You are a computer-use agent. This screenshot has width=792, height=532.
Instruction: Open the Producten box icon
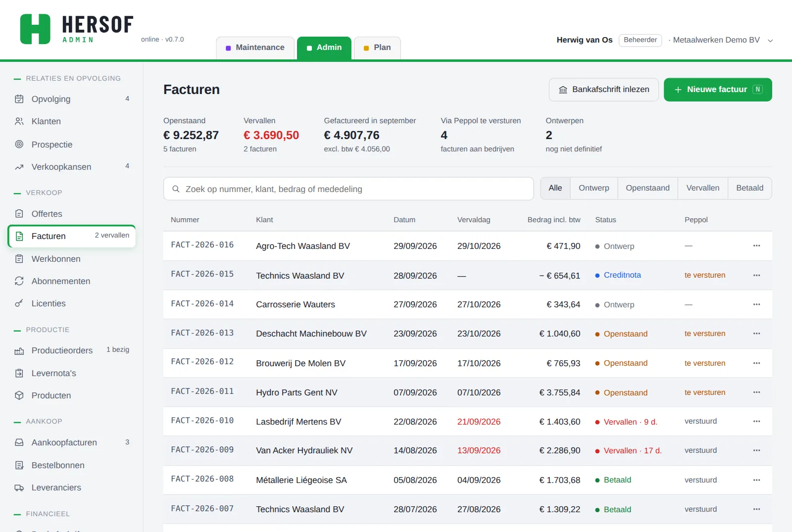click(x=19, y=395)
